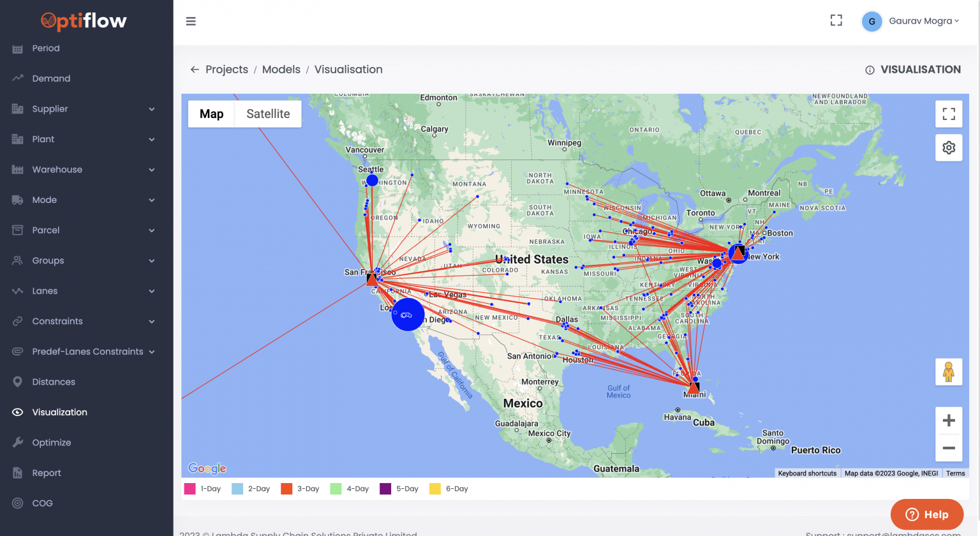Screen dimensions: 980x536
Task: Expand the Predef-Lanes Constraints section
Action: [87, 351]
